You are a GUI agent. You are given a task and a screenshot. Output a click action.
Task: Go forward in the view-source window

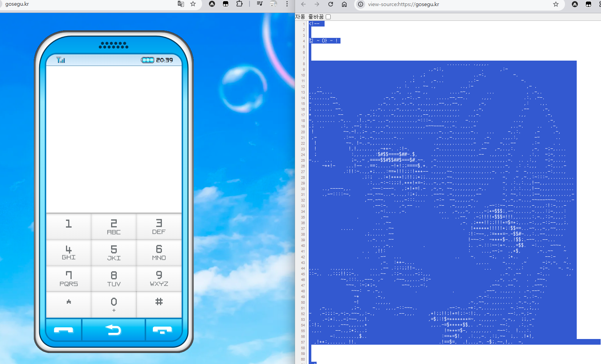click(317, 4)
